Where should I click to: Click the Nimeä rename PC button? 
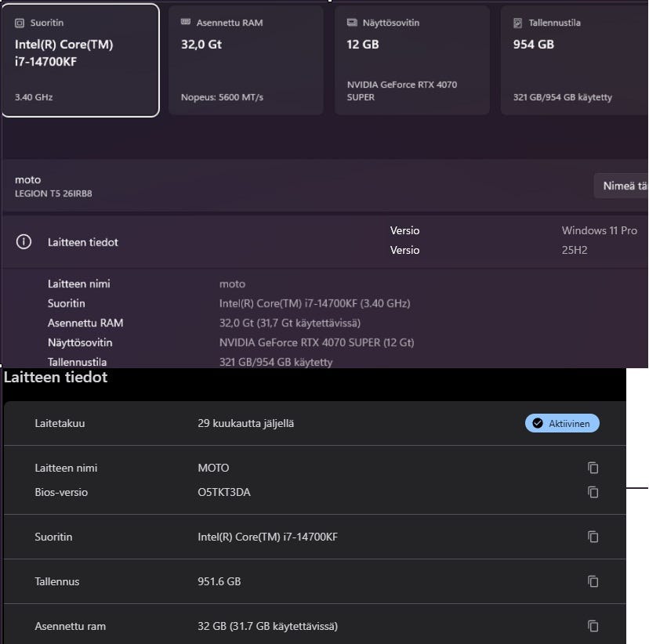click(622, 186)
